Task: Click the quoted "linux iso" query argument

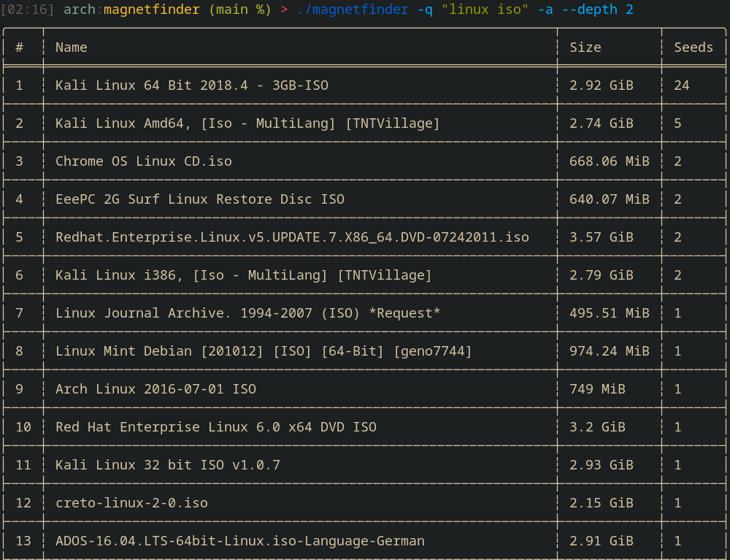Action: pos(485,9)
